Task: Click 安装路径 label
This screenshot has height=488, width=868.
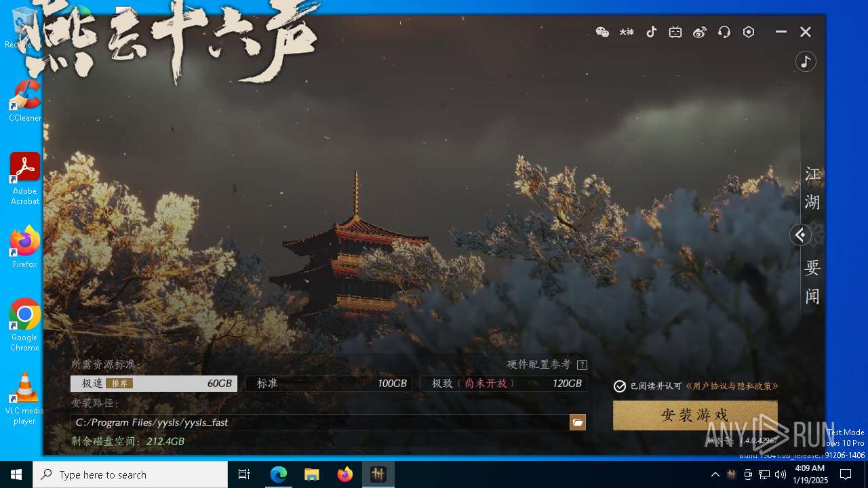Action: (96, 403)
